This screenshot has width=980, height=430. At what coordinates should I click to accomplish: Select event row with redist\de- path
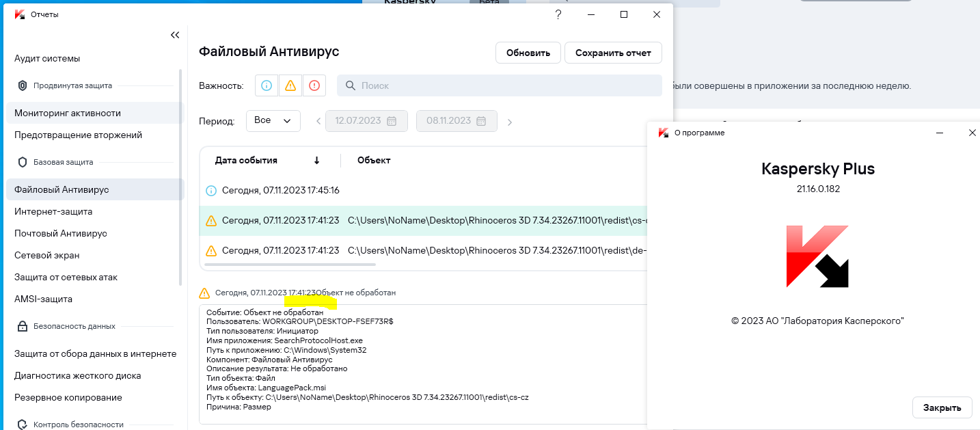point(423,251)
